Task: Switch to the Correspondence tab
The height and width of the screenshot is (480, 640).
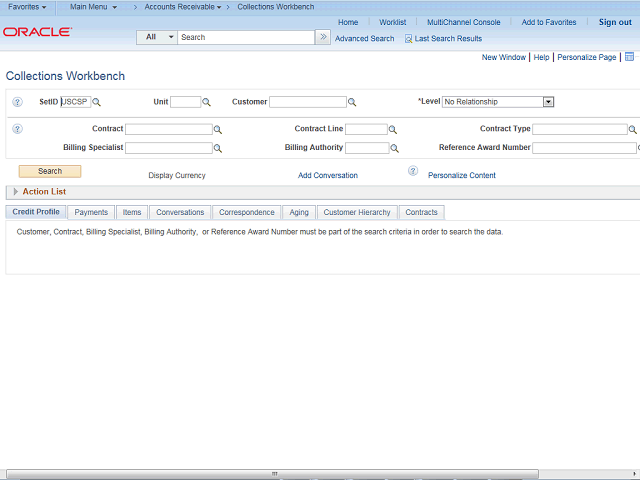Action: pos(247,212)
